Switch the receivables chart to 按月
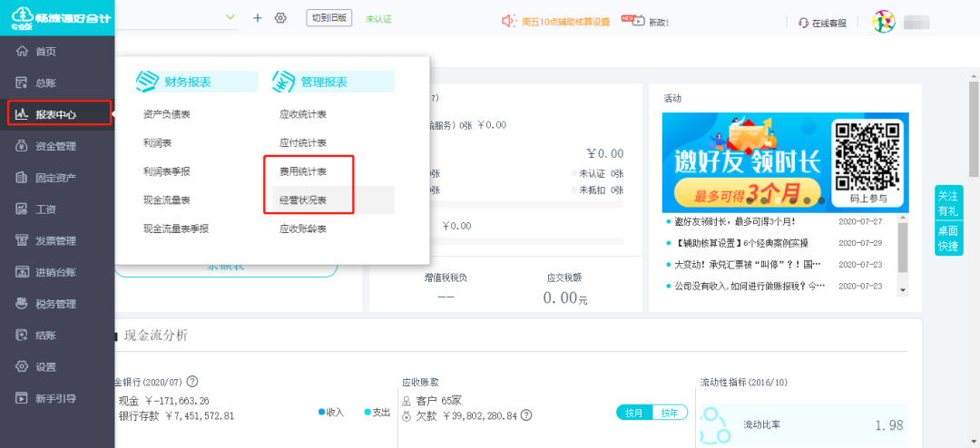The image size is (980, 448). tap(634, 413)
